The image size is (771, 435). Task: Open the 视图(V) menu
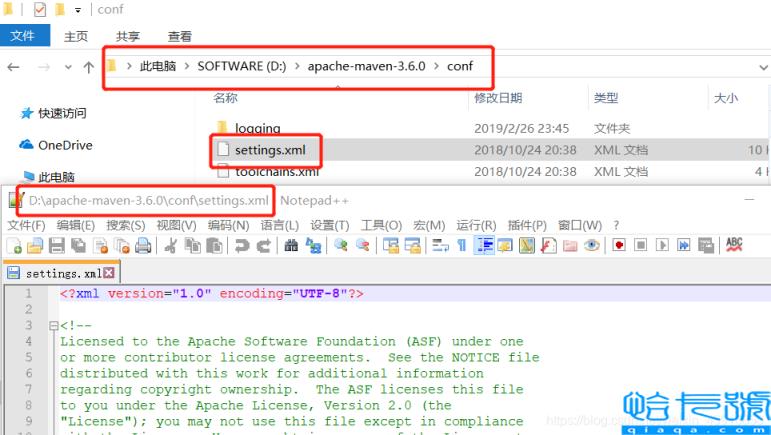(176, 226)
